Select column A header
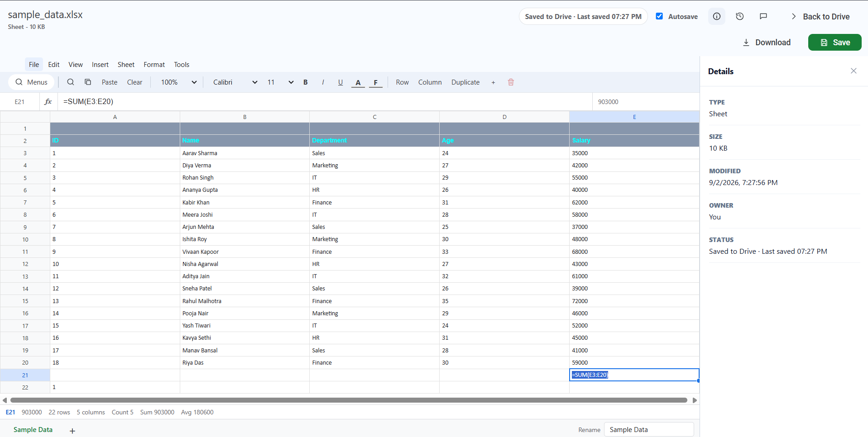 click(115, 117)
